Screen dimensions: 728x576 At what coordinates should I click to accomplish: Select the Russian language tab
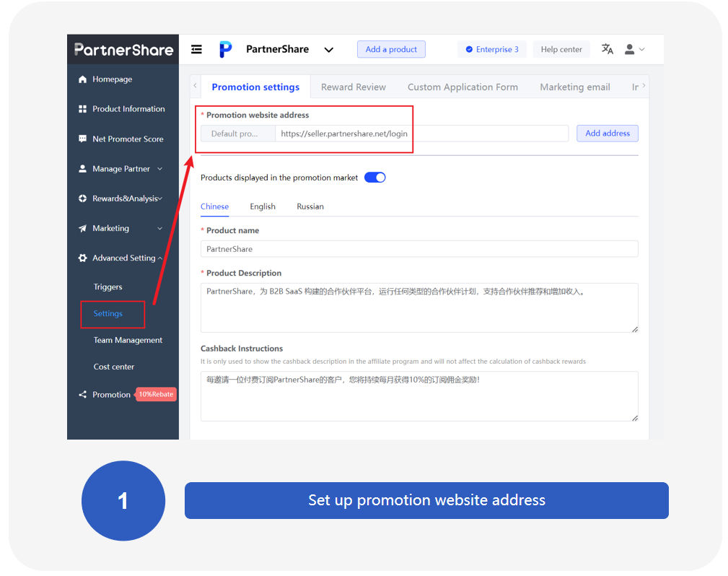(x=310, y=206)
